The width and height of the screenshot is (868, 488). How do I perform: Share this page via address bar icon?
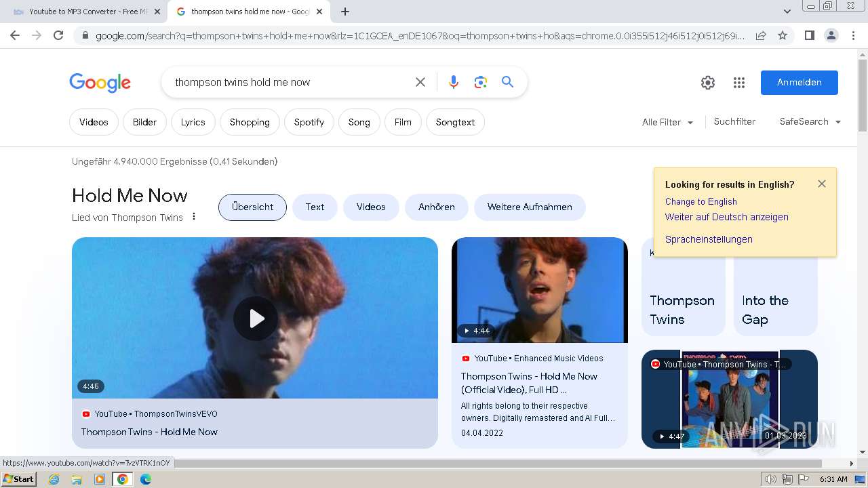coord(761,35)
